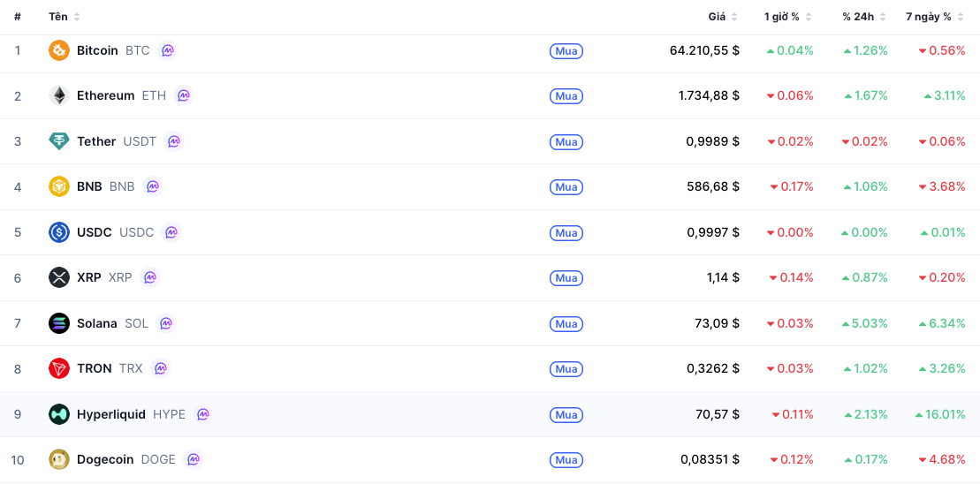
Task: Open the community chat icon in USDC row
Action: pyautogui.click(x=171, y=232)
